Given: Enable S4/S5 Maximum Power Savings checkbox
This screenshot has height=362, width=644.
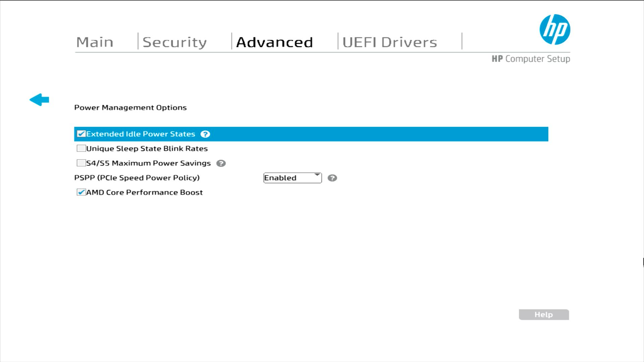Looking at the screenshot, I should [x=81, y=163].
